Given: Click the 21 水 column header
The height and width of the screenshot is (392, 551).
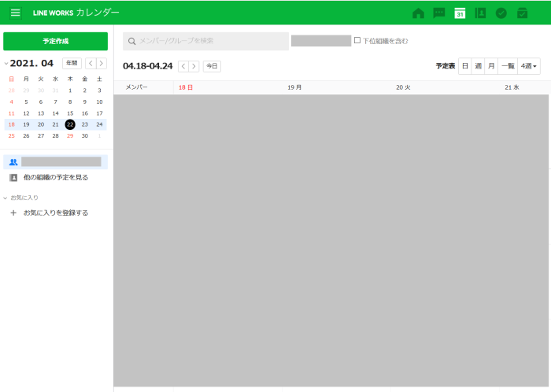Looking at the screenshot, I should pyautogui.click(x=512, y=87).
